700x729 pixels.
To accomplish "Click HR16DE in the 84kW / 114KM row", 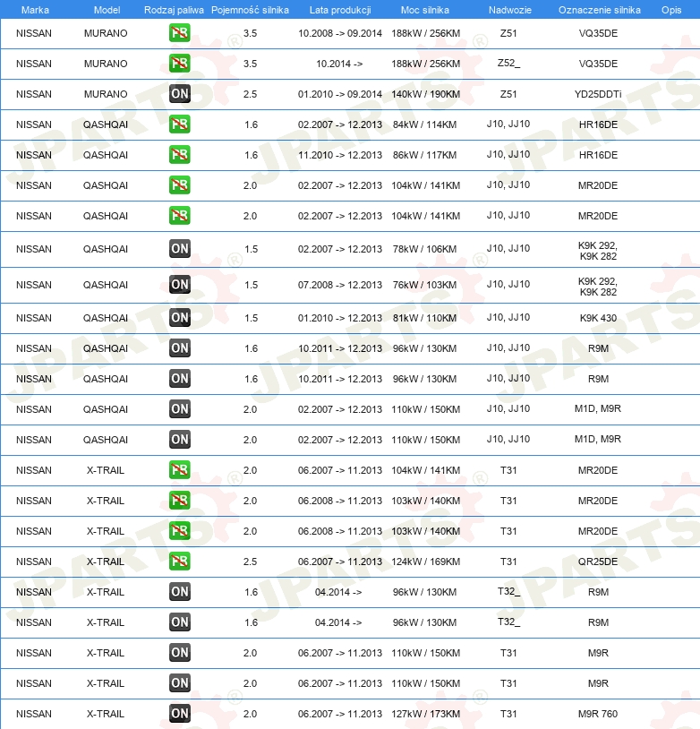I will coord(598,124).
